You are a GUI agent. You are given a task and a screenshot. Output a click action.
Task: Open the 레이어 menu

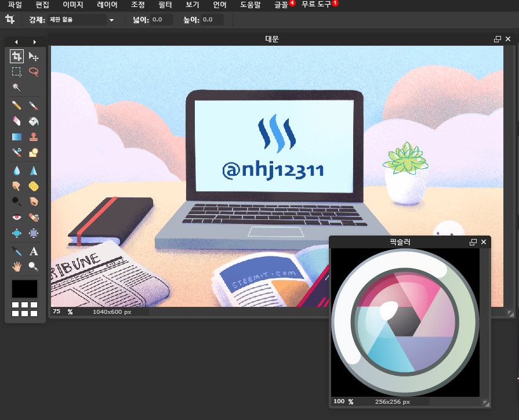click(x=107, y=5)
